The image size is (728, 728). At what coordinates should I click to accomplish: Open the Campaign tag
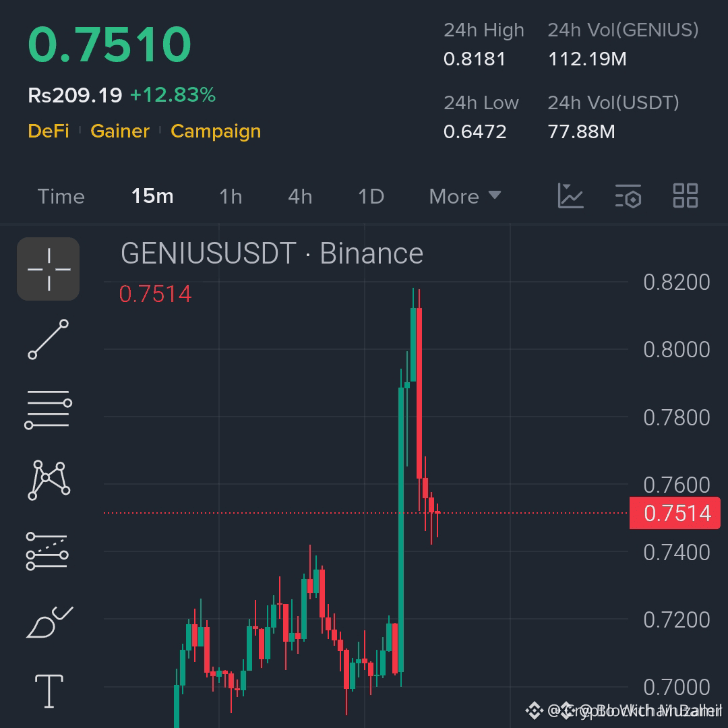point(216,132)
